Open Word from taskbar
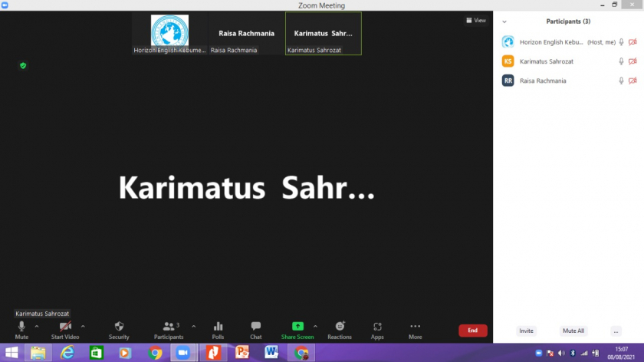644x362 pixels. pos(271,353)
